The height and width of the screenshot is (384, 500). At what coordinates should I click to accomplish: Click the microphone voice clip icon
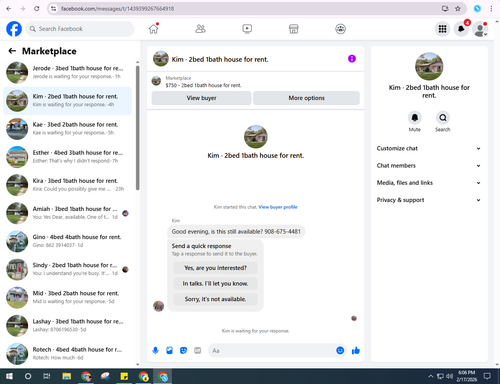click(x=155, y=350)
